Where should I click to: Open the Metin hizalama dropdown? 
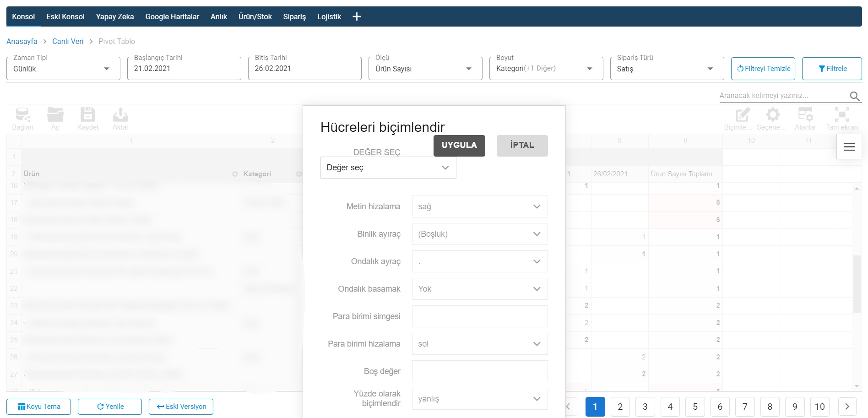(480, 206)
